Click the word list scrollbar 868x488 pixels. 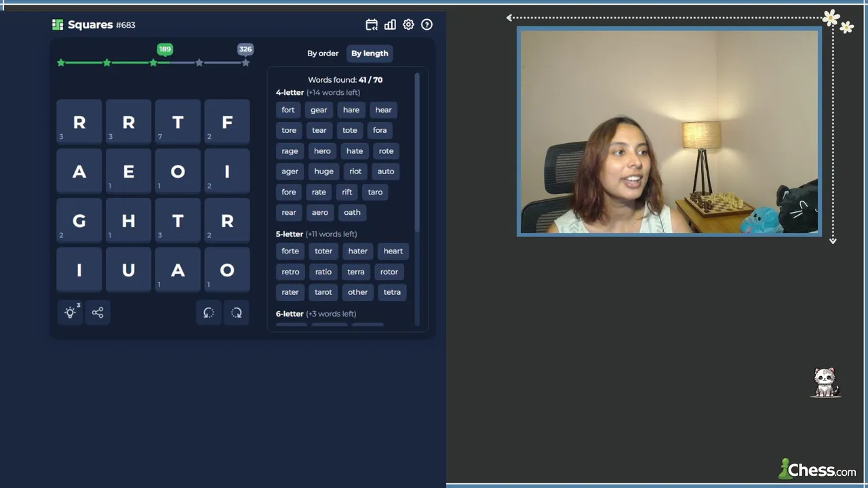pyautogui.click(x=417, y=151)
